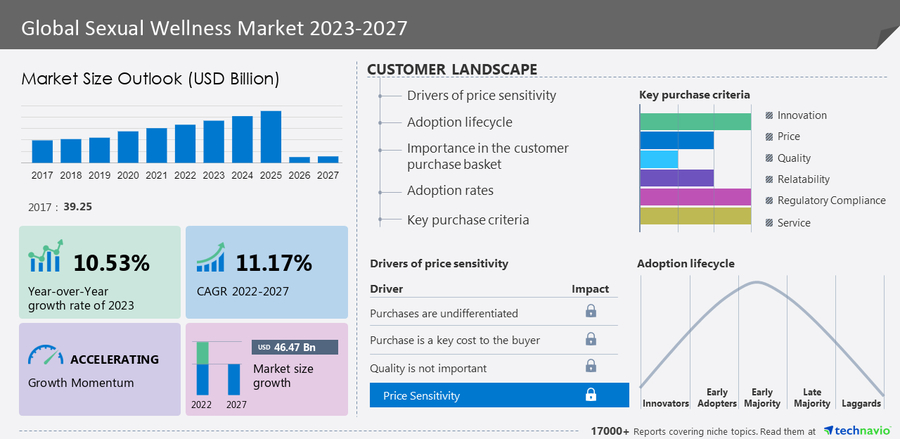Toggle the Innovation legend entry
The width and height of the screenshot is (900, 439).
[769, 115]
